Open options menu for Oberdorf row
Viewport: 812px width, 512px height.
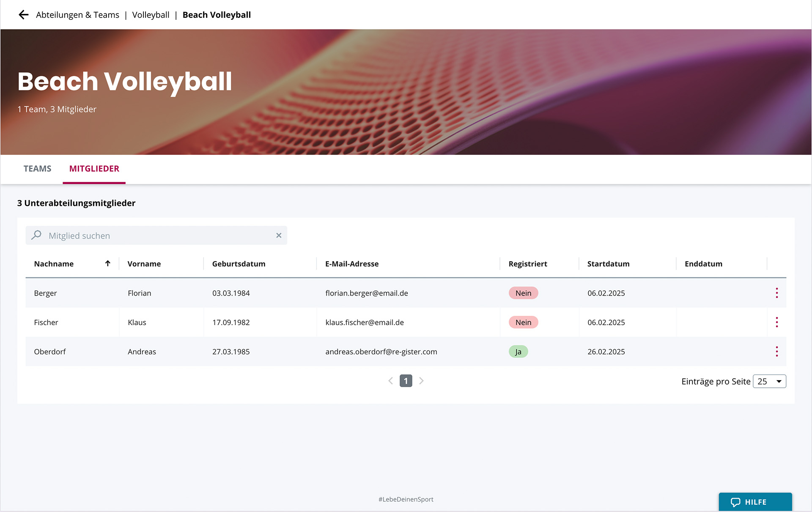(776, 351)
